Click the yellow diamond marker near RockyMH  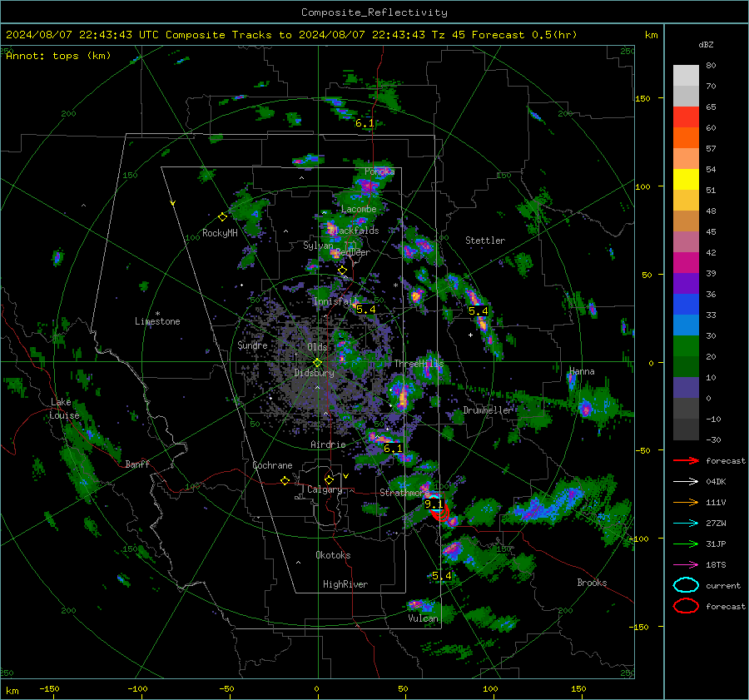(222, 217)
